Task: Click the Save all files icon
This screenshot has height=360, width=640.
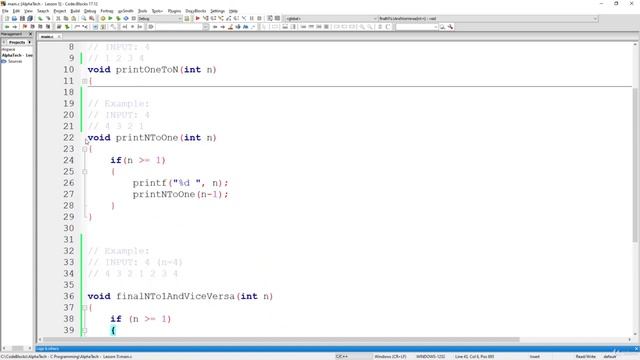Action: [x=30, y=18]
